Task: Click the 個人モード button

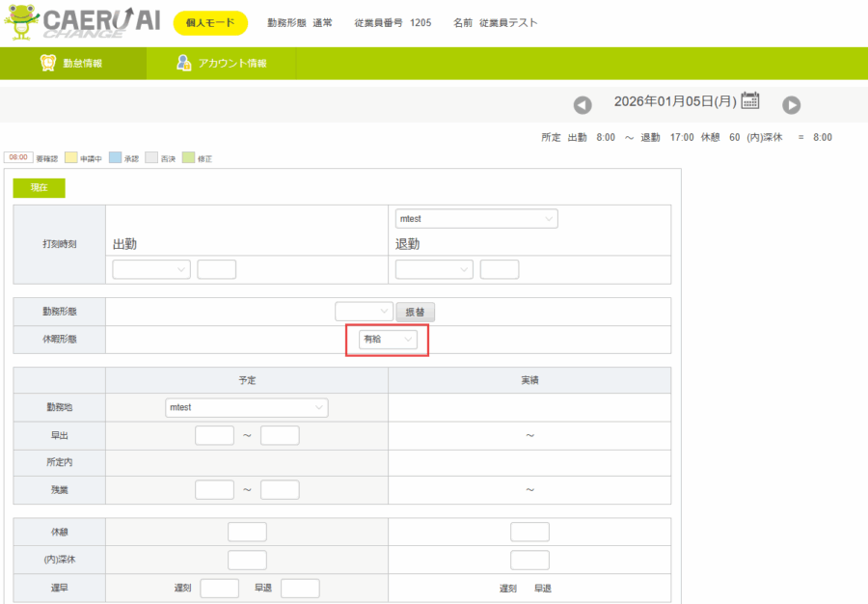Action: tap(210, 22)
